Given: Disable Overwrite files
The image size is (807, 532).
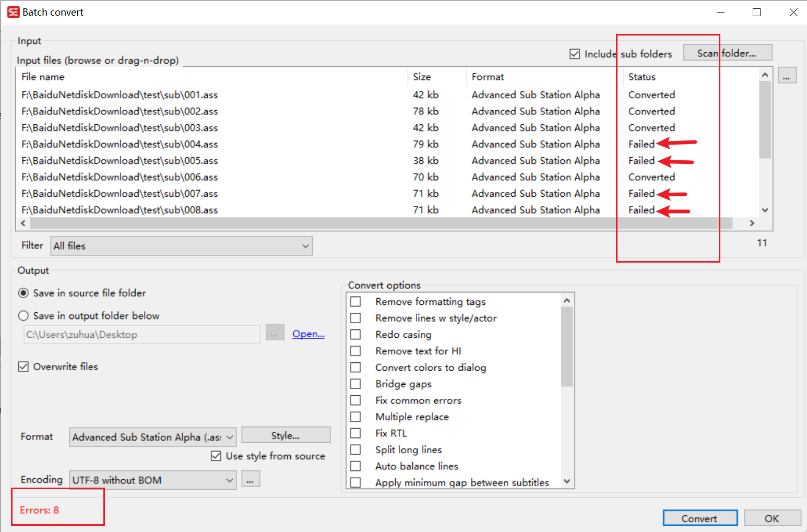Looking at the screenshot, I should pos(23,367).
